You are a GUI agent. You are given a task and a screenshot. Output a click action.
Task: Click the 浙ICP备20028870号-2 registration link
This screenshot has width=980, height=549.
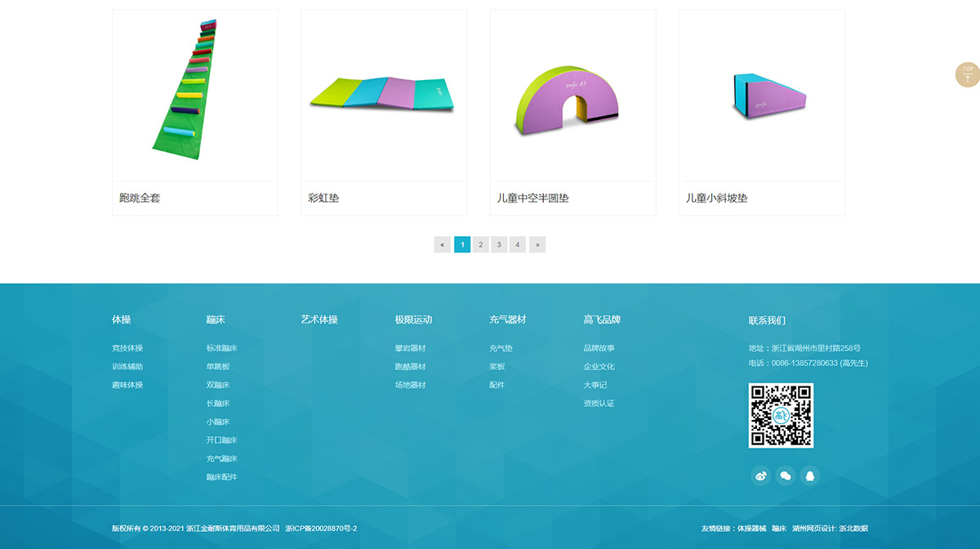tap(321, 529)
